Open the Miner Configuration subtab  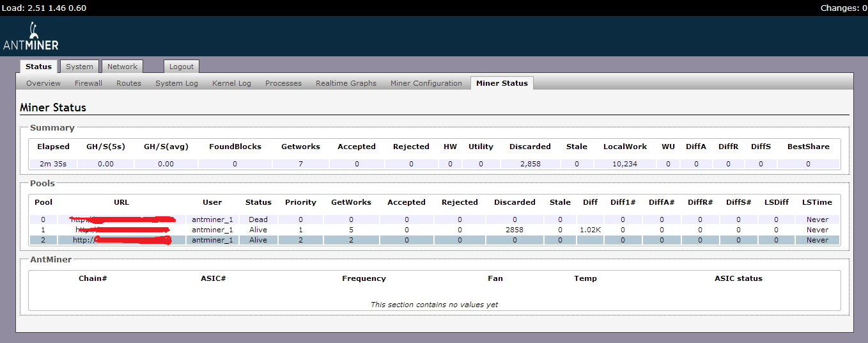click(x=426, y=83)
